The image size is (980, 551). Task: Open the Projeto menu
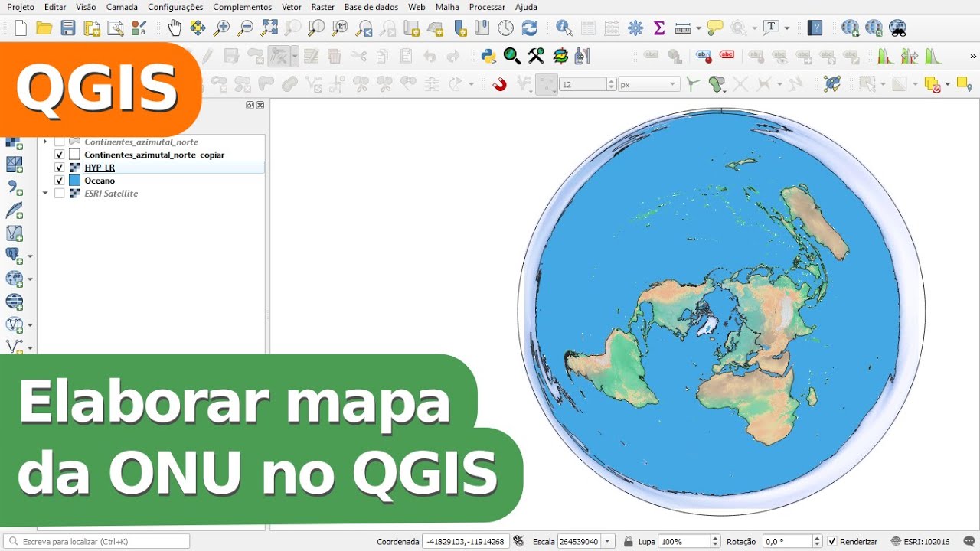click(21, 7)
